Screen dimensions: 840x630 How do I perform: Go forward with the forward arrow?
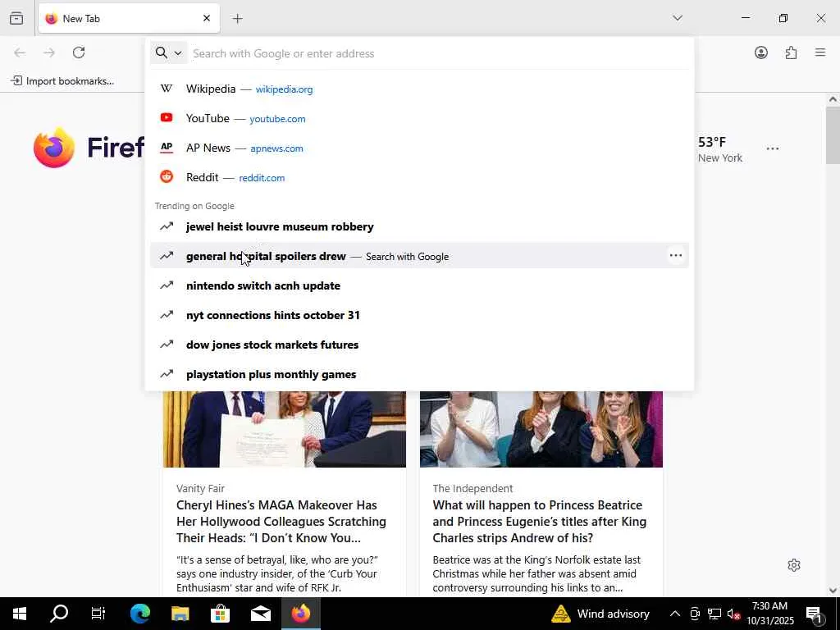[49, 52]
